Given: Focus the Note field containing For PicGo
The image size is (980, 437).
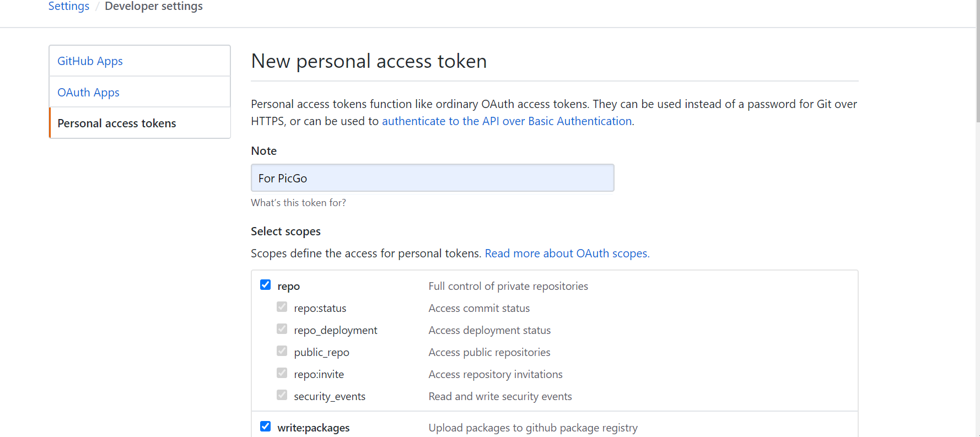Looking at the screenshot, I should [x=432, y=178].
